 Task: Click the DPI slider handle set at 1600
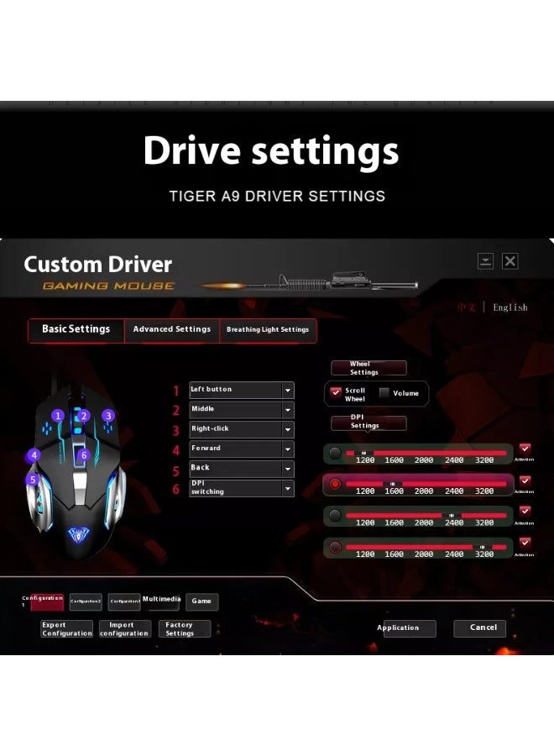(x=393, y=484)
